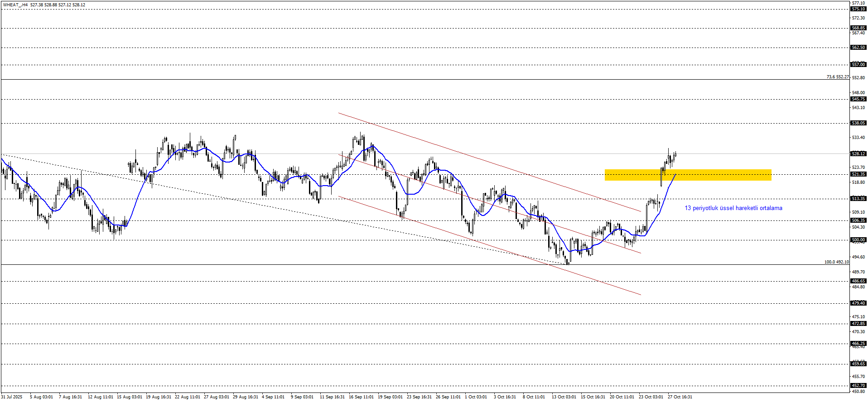Click the blue '13 periyotluk üssel hareketli ortalama' text
The height and width of the screenshot is (402, 868).
[x=733, y=208]
